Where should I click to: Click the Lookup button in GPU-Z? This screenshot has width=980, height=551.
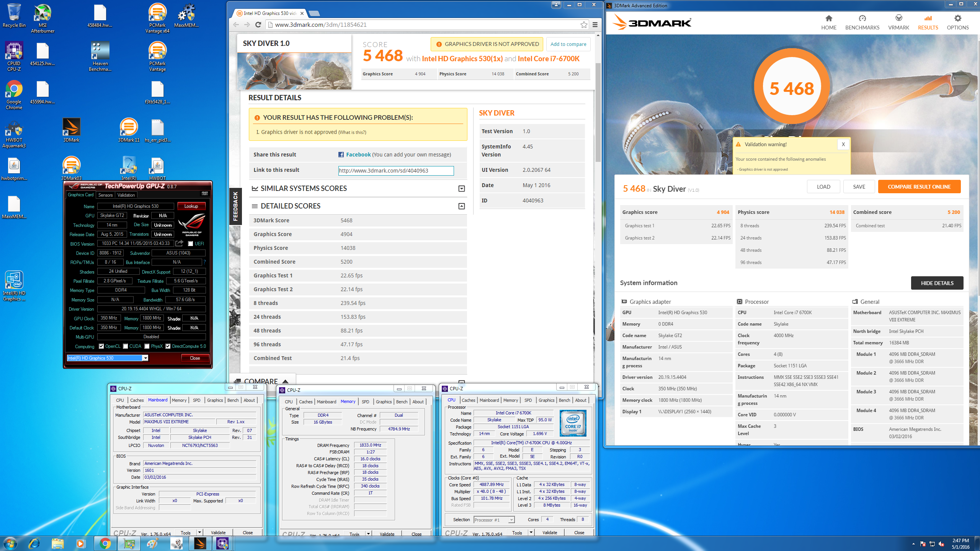click(x=191, y=206)
